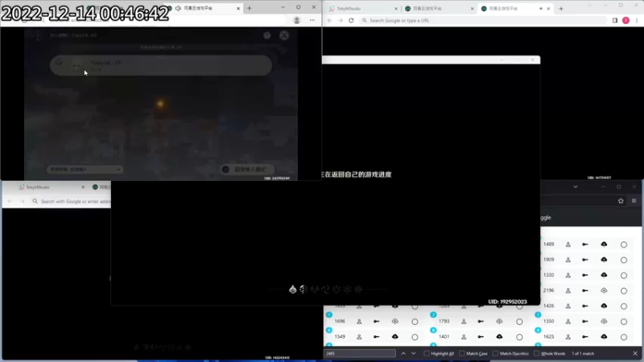Viewport: 644px width, 362px height.
Task: Select the radio circle in row 1489
Action: (x=623, y=245)
